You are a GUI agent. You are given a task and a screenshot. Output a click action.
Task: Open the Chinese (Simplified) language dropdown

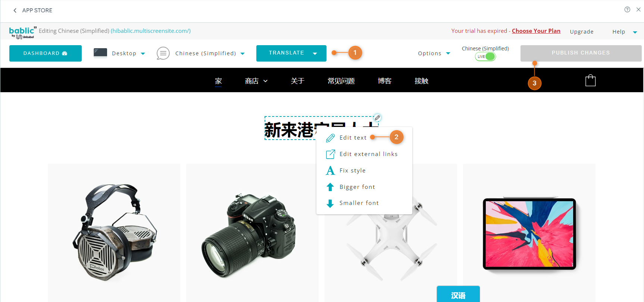tap(243, 53)
